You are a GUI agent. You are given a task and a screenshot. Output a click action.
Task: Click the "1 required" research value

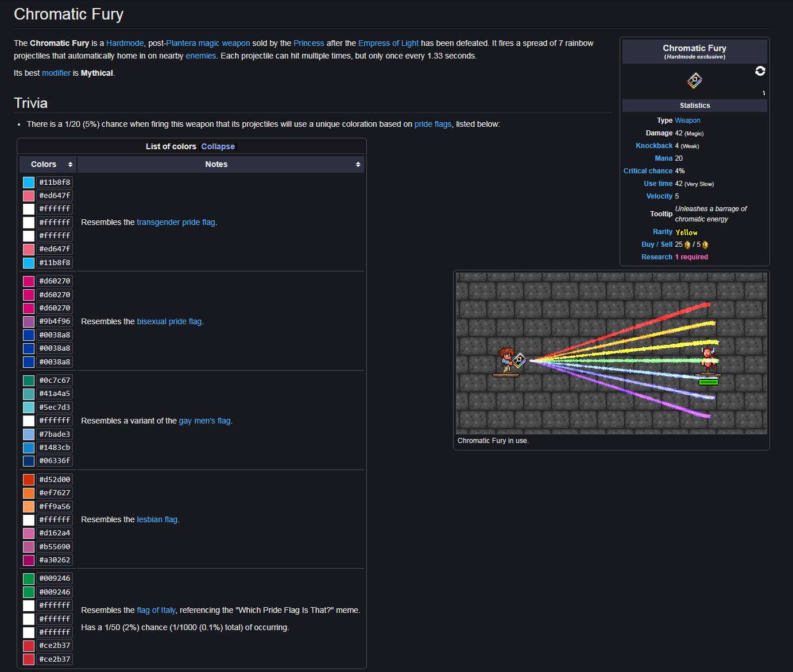point(691,257)
